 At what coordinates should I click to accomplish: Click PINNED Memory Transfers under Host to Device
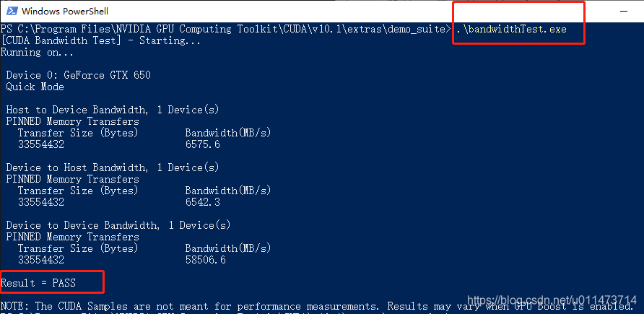(73, 121)
